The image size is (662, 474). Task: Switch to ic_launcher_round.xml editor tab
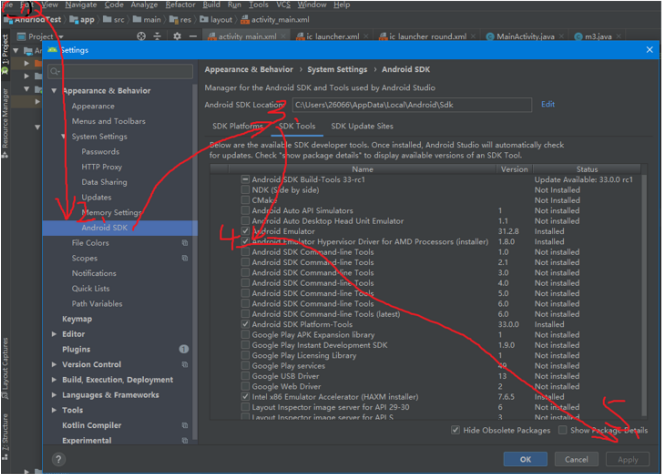pos(427,36)
